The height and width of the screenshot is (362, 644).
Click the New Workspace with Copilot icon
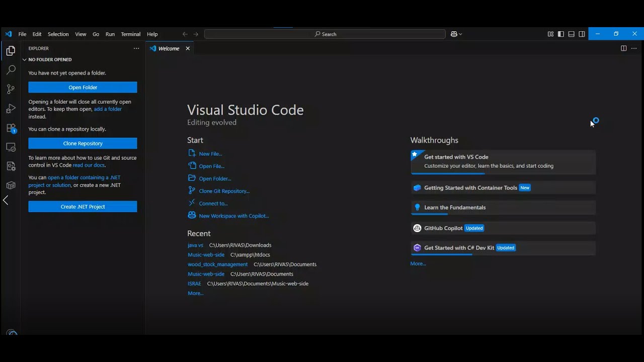[x=192, y=215]
